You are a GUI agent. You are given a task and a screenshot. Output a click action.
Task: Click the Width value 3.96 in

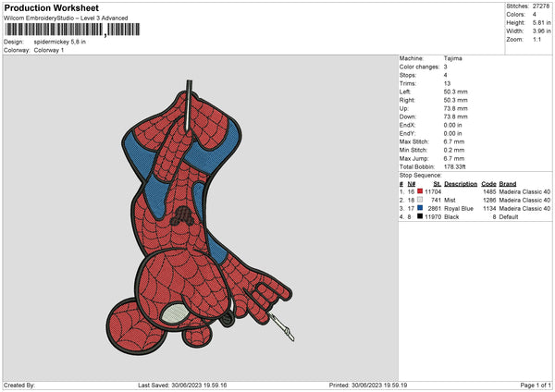coord(541,31)
